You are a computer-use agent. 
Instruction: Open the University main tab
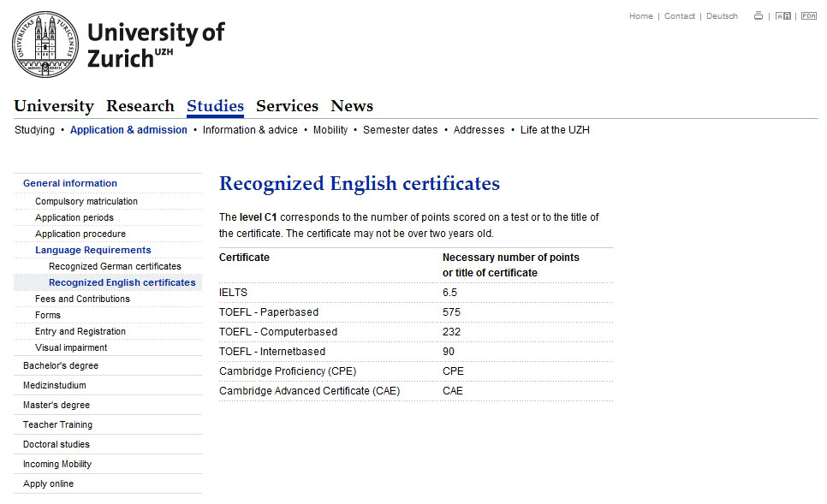click(x=54, y=106)
